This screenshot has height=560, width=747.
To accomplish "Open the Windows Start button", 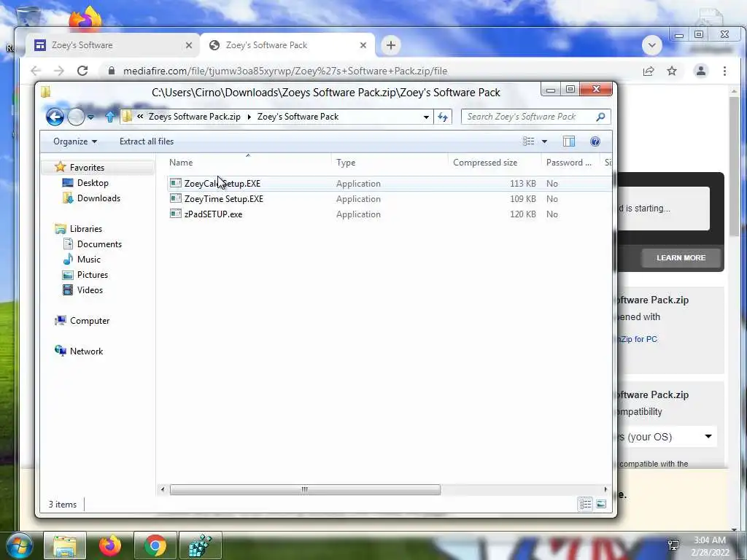I will (x=20, y=545).
